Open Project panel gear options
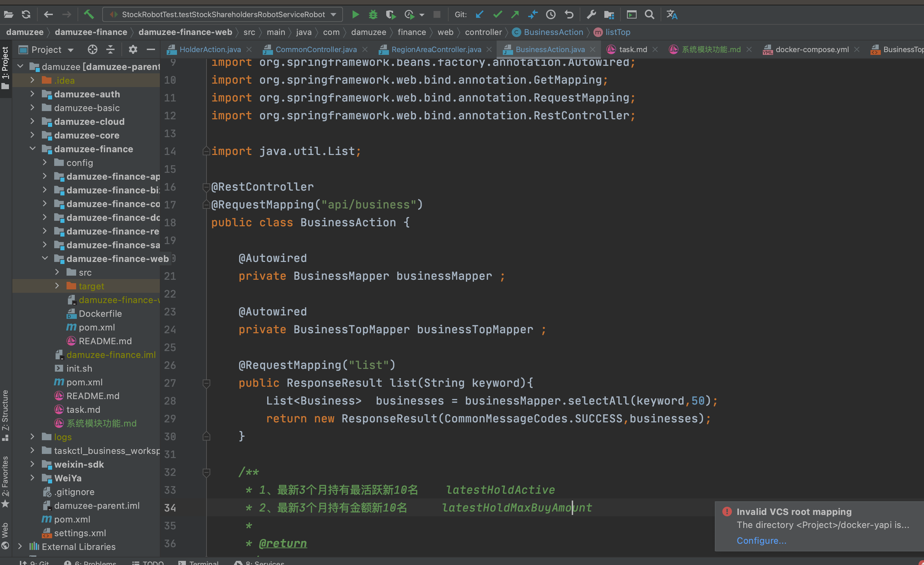This screenshot has height=565, width=924. coord(133,49)
